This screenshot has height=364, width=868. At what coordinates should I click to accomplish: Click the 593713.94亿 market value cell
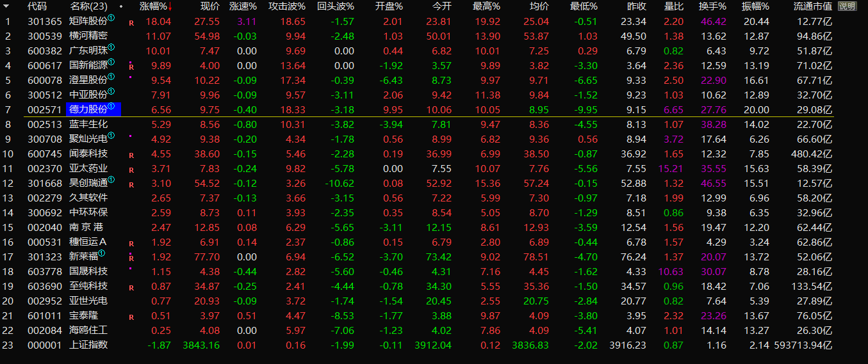coord(803,345)
